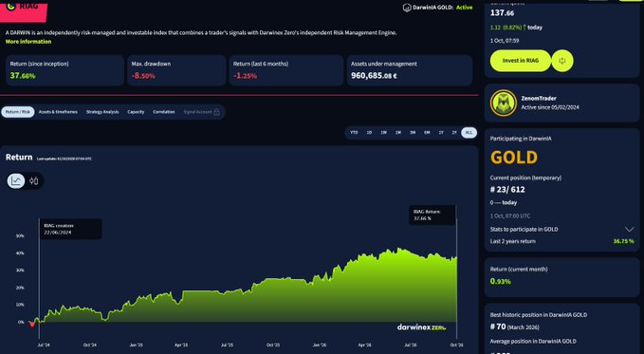The height and width of the screenshot is (354, 644).
Task: Click the Invest in RIAG button
Action: (x=521, y=61)
